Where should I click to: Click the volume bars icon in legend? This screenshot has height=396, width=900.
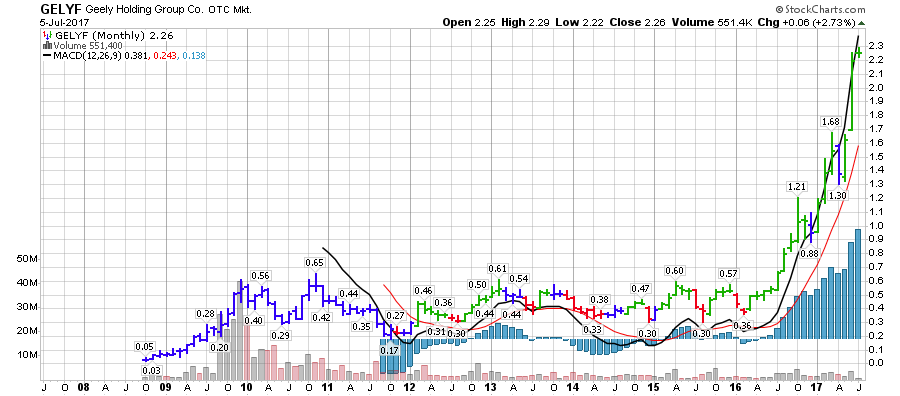(x=48, y=45)
